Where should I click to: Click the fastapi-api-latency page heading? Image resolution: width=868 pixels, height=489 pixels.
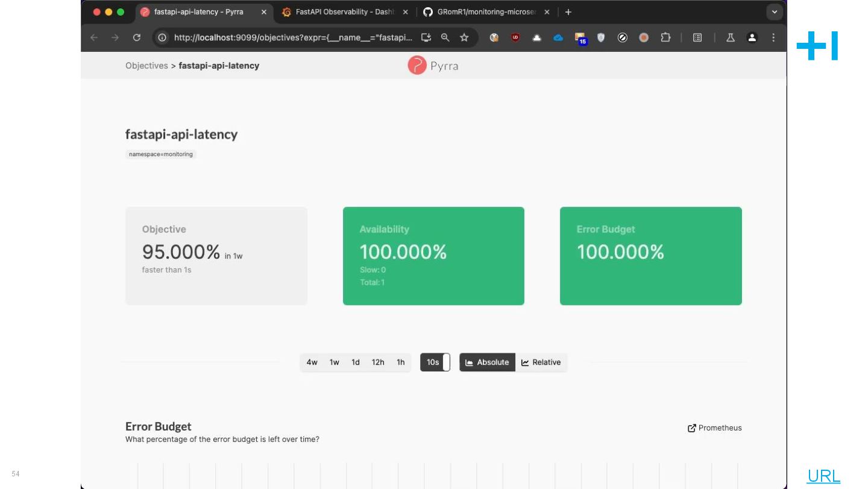(x=181, y=134)
